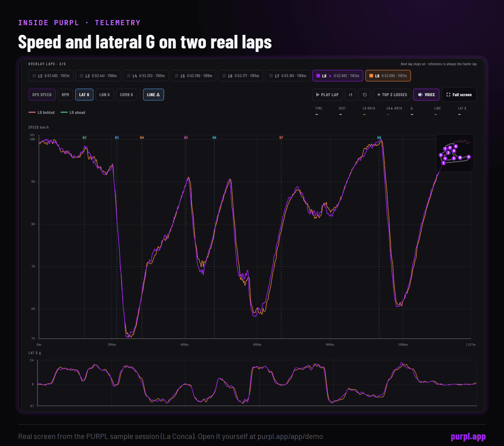Enable lap L2 0:57.492 overlay
Image resolution: width=504 pixels, height=446 pixels.
click(x=51, y=76)
